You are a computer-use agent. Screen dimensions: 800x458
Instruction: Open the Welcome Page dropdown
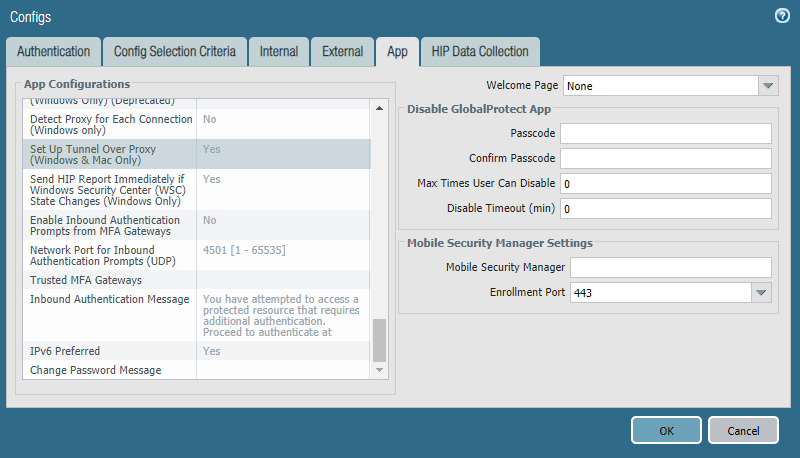coord(767,86)
